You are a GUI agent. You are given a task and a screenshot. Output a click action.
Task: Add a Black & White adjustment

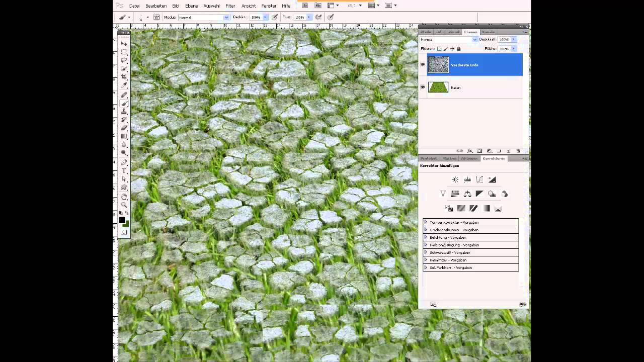479,194
